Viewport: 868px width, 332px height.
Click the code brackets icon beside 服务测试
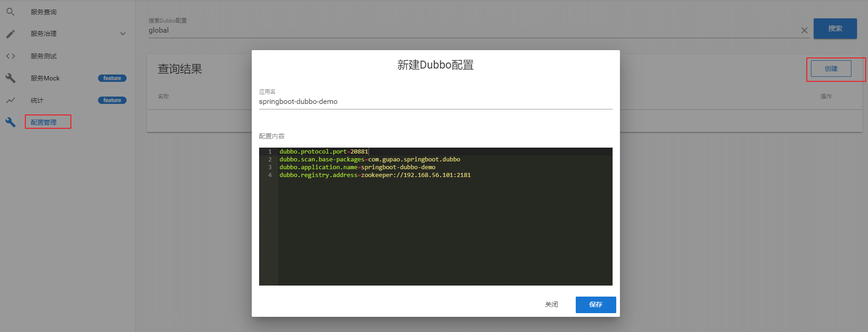click(x=10, y=56)
